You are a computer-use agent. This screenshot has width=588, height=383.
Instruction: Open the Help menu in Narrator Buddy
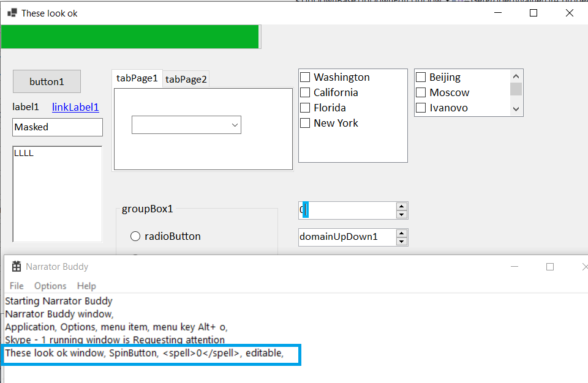click(86, 286)
